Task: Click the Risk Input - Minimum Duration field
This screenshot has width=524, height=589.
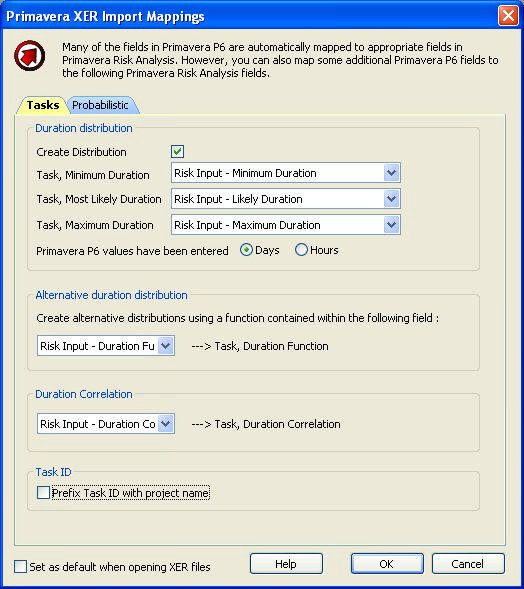Action: [x=286, y=173]
